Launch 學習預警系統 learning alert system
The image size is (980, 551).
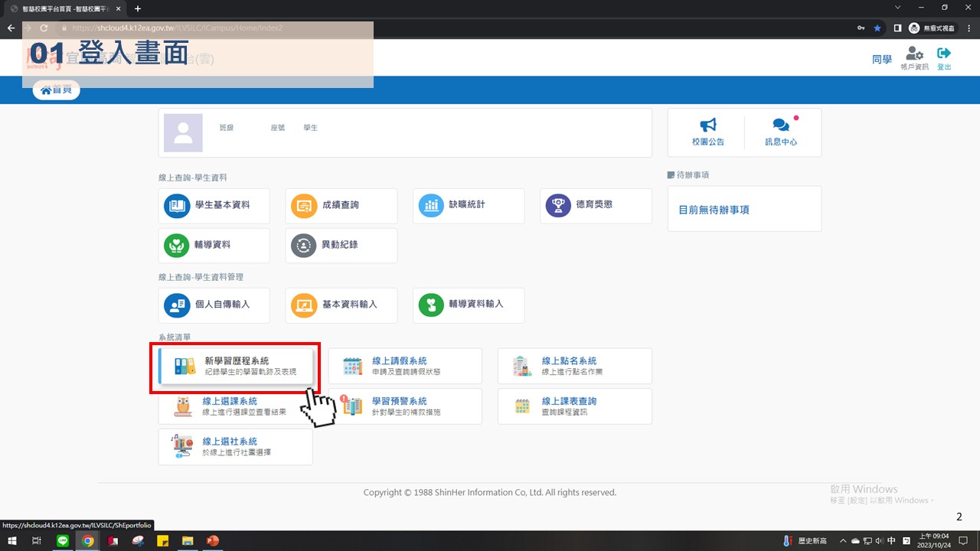click(x=405, y=406)
